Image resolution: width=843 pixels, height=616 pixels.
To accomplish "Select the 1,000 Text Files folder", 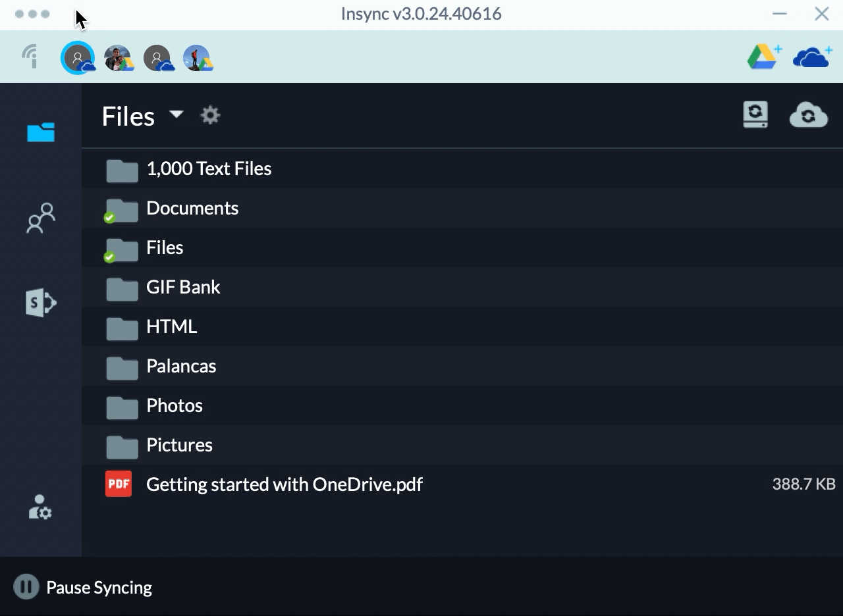I will (x=462, y=168).
